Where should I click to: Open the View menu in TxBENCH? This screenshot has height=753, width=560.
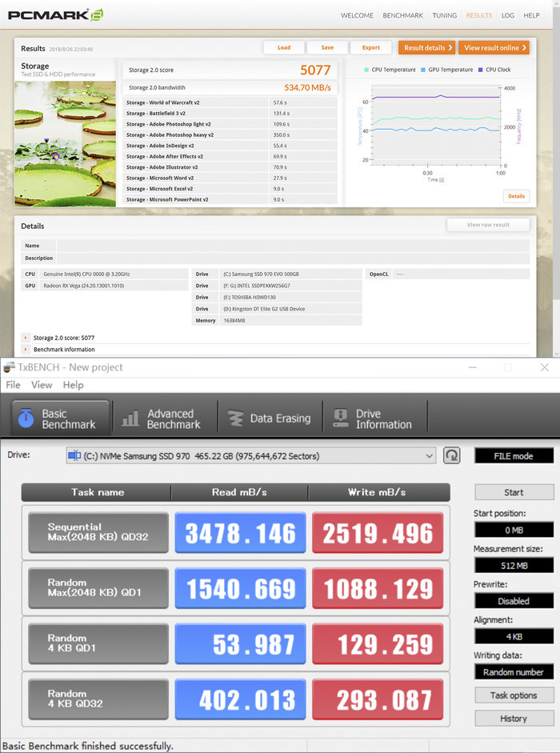click(x=42, y=385)
